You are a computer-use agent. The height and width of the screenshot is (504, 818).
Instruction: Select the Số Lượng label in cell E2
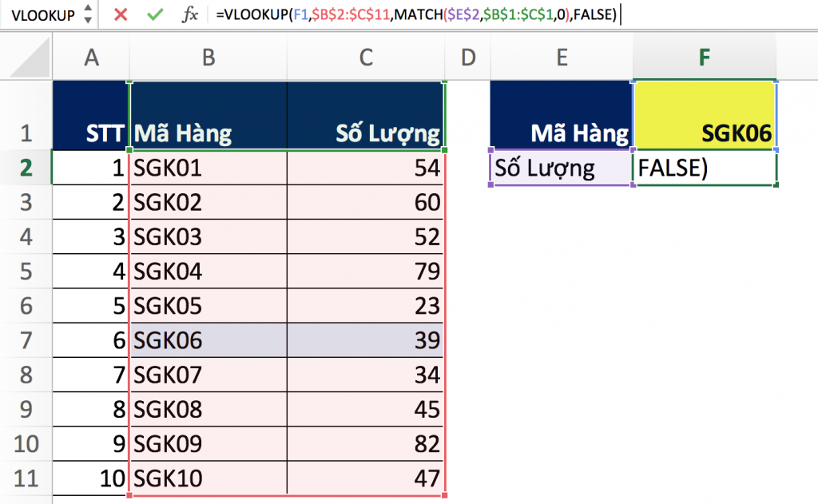561,169
